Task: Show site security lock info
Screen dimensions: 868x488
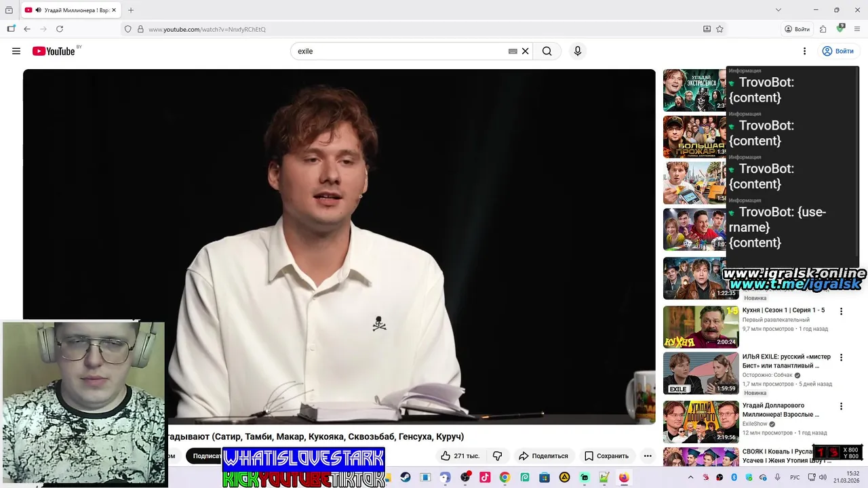Action: click(x=140, y=29)
